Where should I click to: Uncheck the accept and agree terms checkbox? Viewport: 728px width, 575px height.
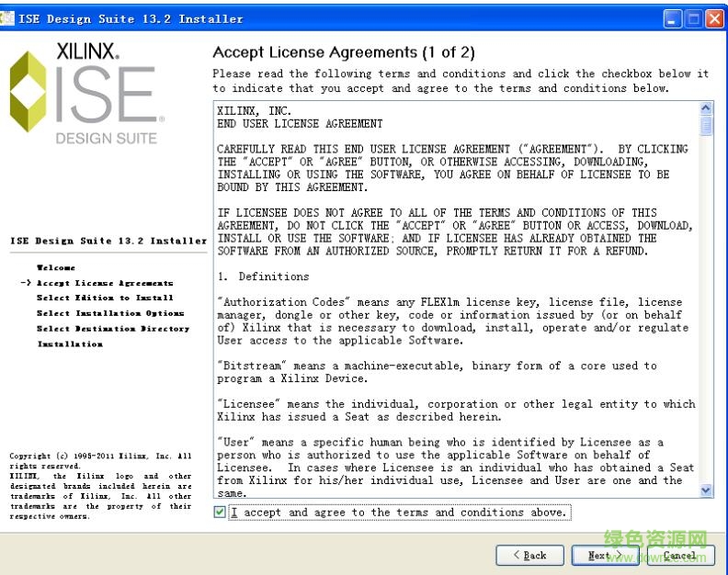(219, 513)
